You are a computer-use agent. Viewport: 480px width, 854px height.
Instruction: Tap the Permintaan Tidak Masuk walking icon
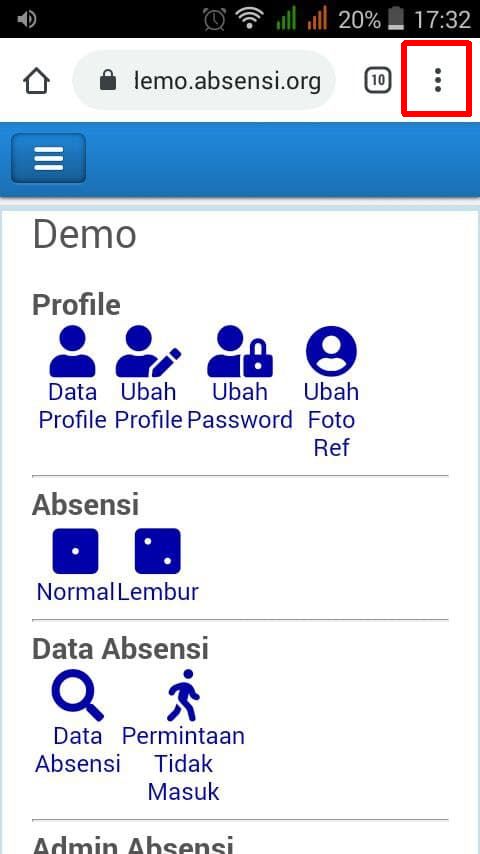183,696
